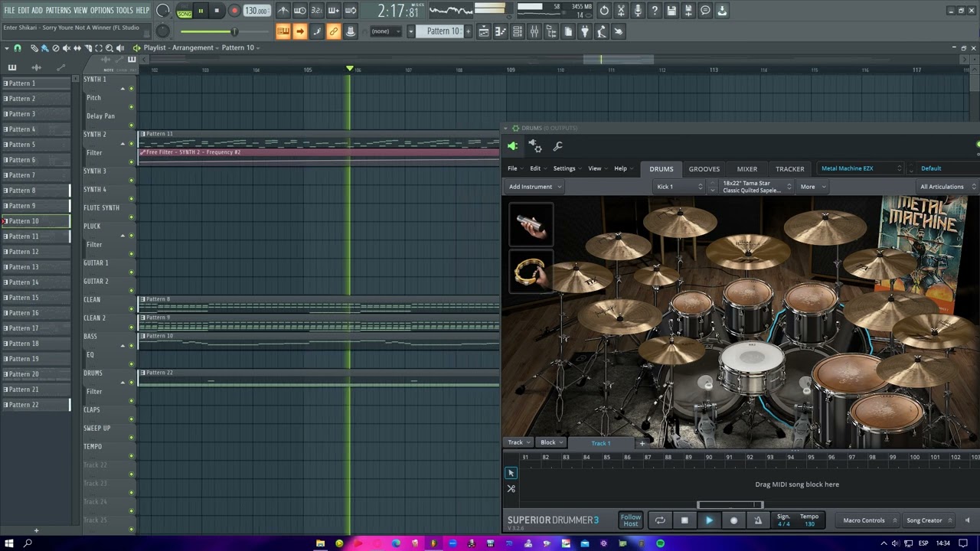This screenshot has height=551, width=980.
Task: Open the More dropdown in Superior Drummer
Action: click(812, 187)
